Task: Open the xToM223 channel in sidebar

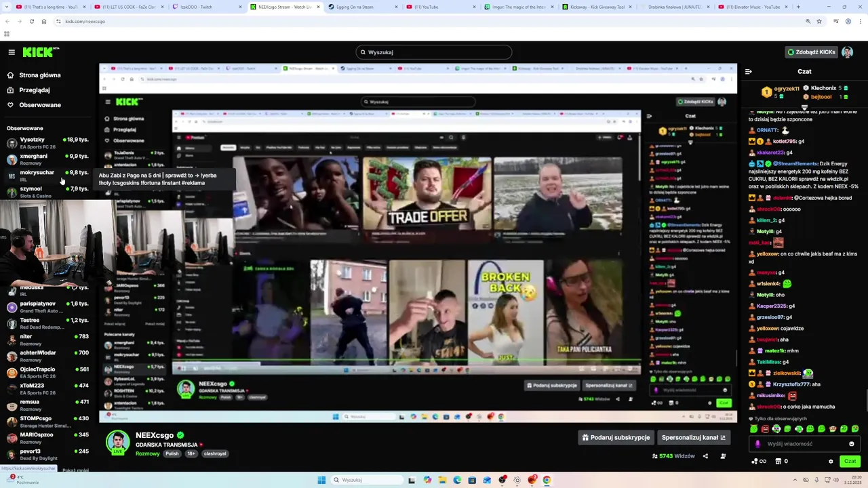Action: click(x=47, y=388)
